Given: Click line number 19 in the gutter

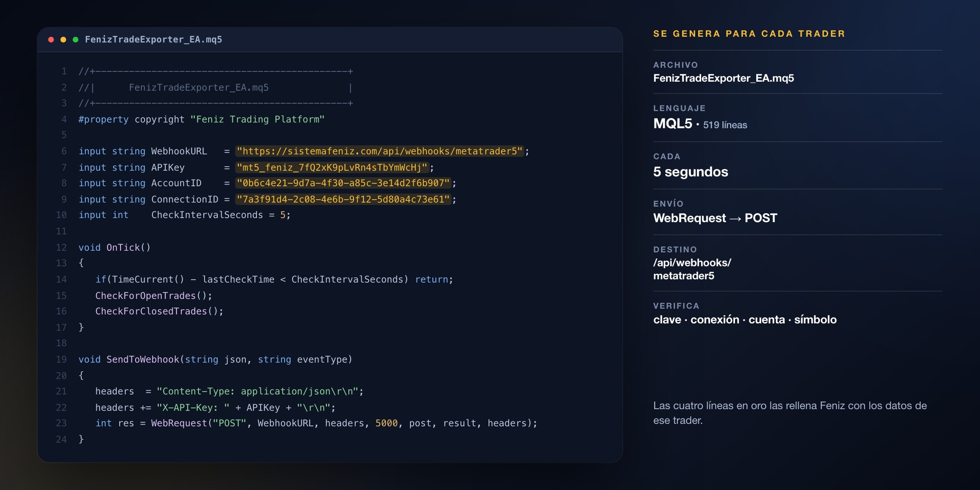Looking at the screenshot, I should (x=61, y=359).
